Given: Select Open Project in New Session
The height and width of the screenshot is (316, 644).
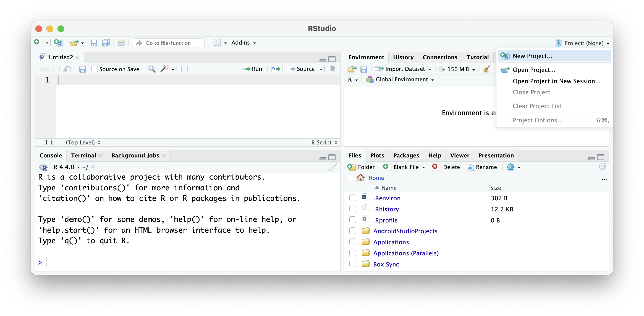Looking at the screenshot, I should click(556, 81).
